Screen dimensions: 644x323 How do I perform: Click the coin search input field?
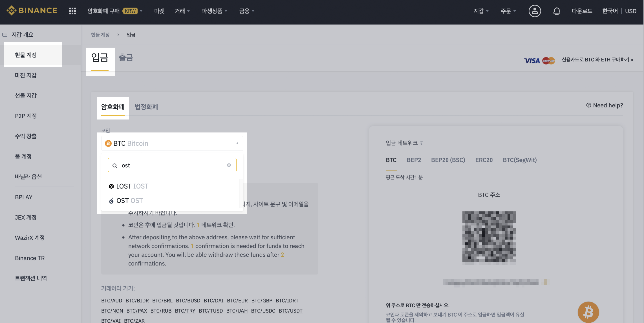[x=172, y=165]
